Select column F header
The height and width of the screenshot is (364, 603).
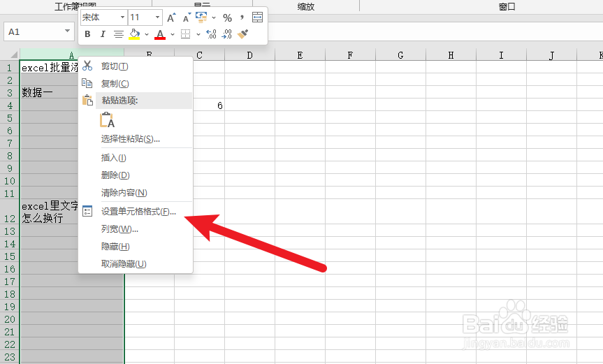click(x=350, y=55)
